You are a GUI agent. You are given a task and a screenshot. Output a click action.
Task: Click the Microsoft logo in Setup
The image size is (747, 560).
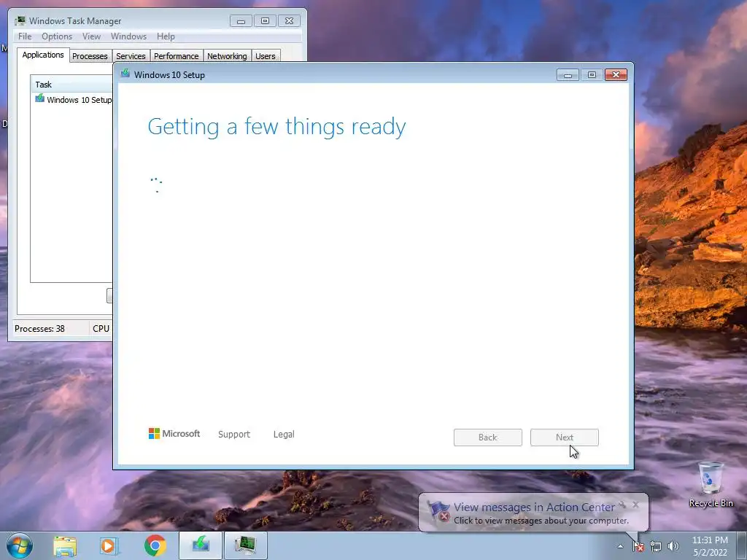pyautogui.click(x=174, y=434)
